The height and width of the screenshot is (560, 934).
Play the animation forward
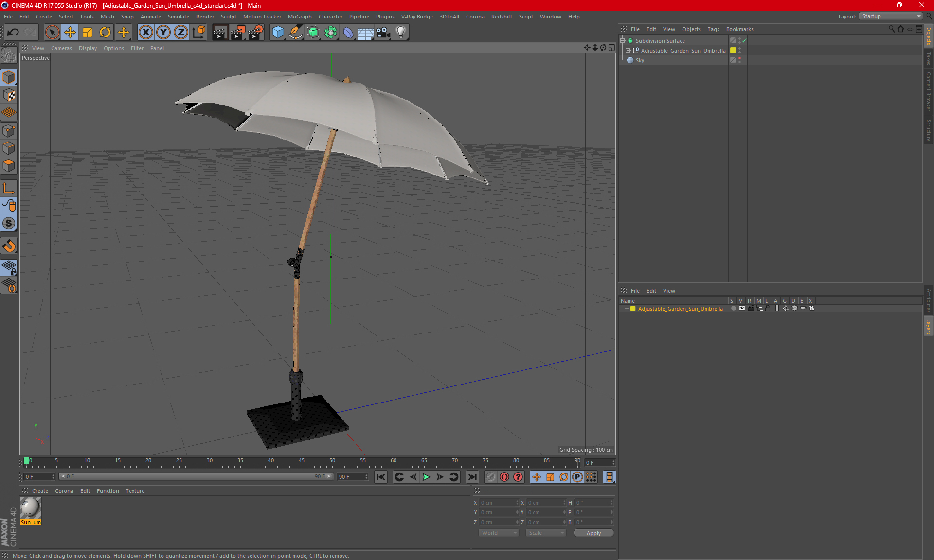coord(426,477)
